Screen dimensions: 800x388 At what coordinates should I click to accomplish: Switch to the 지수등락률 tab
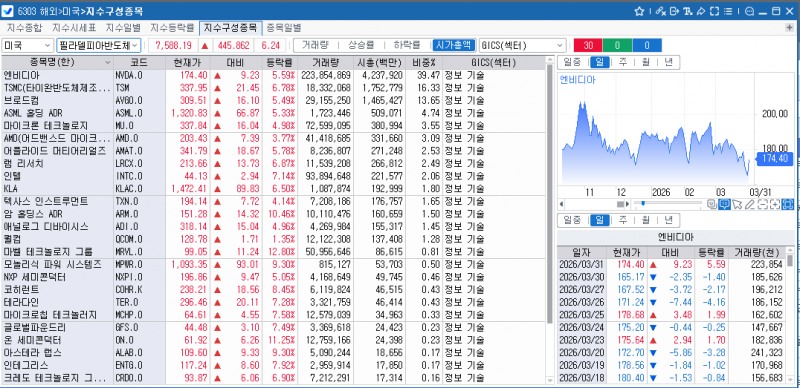point(172,28)
